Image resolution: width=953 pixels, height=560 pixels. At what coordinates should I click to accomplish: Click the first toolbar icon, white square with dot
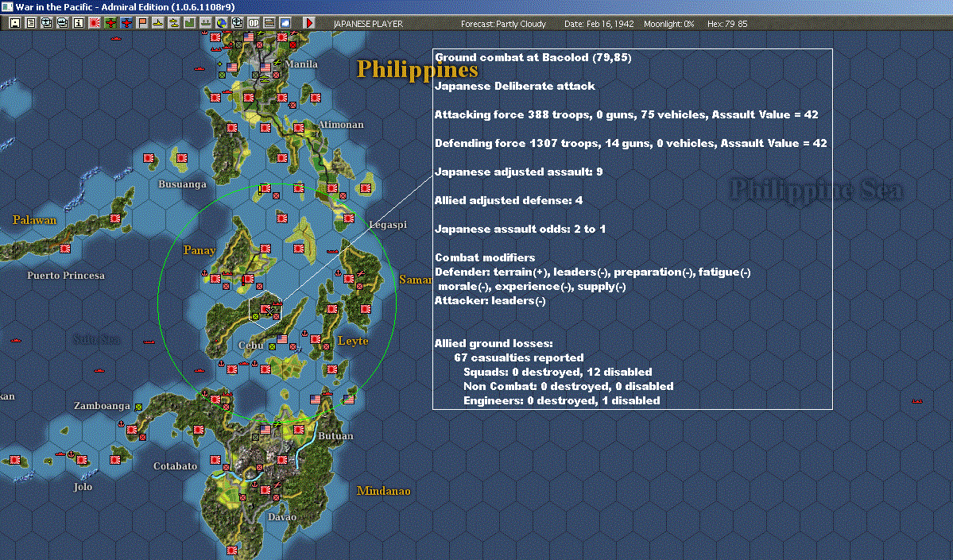(15, 23)
